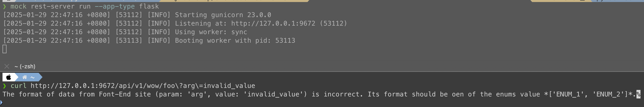Click the highlighted % end-of-output marker

pos(638,94)
